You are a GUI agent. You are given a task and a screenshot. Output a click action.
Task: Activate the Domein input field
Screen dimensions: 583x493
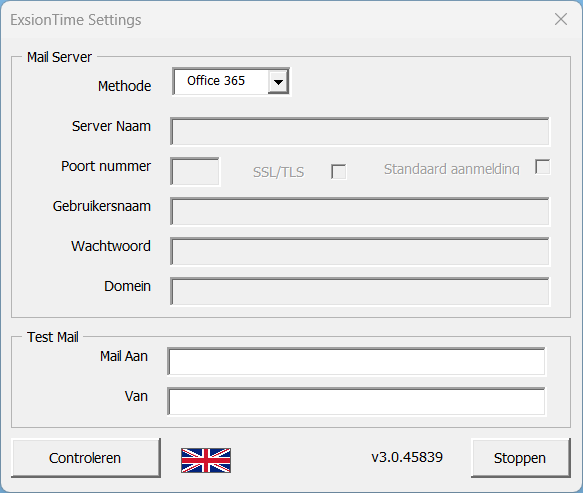(360, 291)
